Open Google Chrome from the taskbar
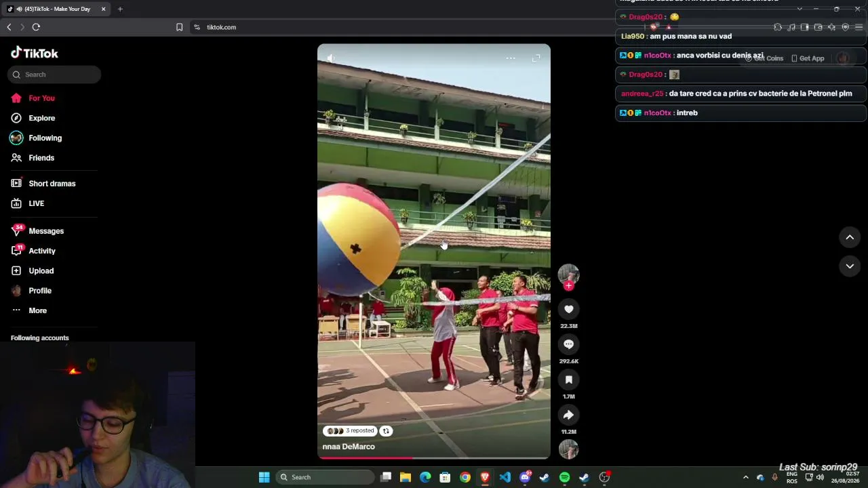This screenshot has height=488, width=868. click(x=465, y=477)
